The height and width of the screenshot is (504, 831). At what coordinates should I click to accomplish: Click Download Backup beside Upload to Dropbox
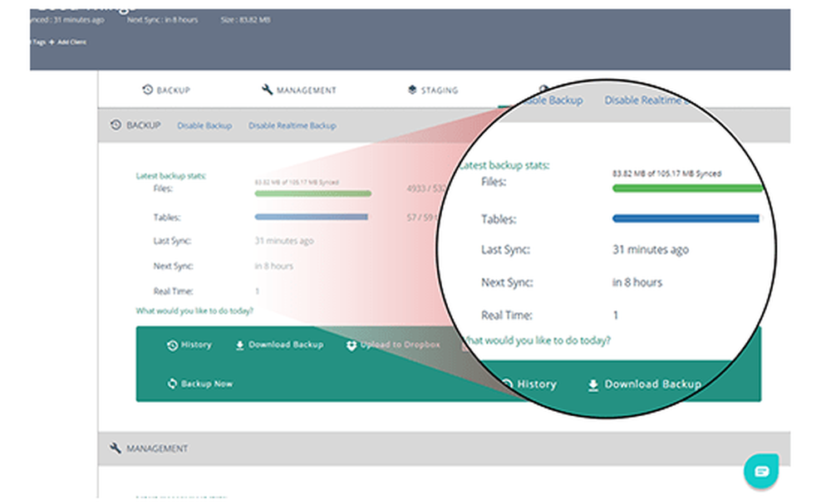click(x=279, y=345)
